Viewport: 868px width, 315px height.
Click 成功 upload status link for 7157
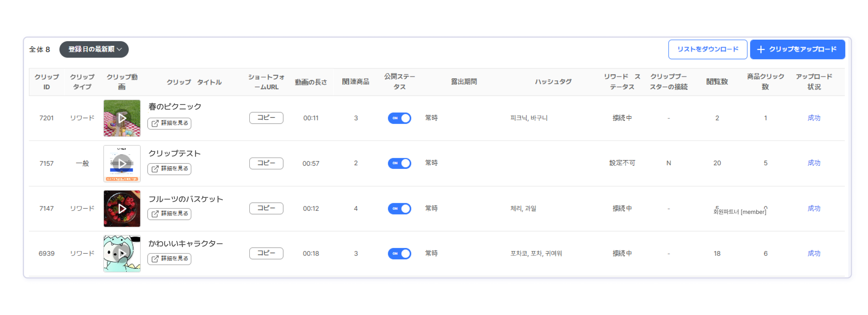pyautogui.click(x=813, y=163)
